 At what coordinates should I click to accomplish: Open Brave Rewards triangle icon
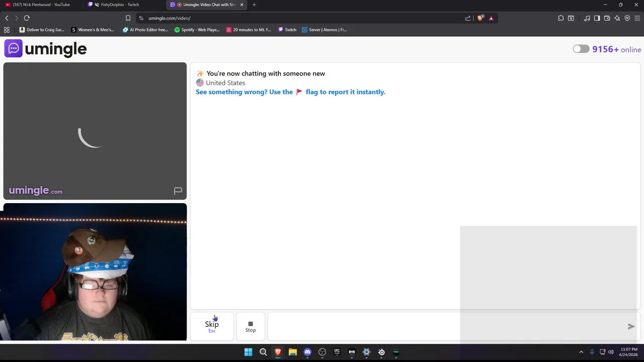(491, 18)
